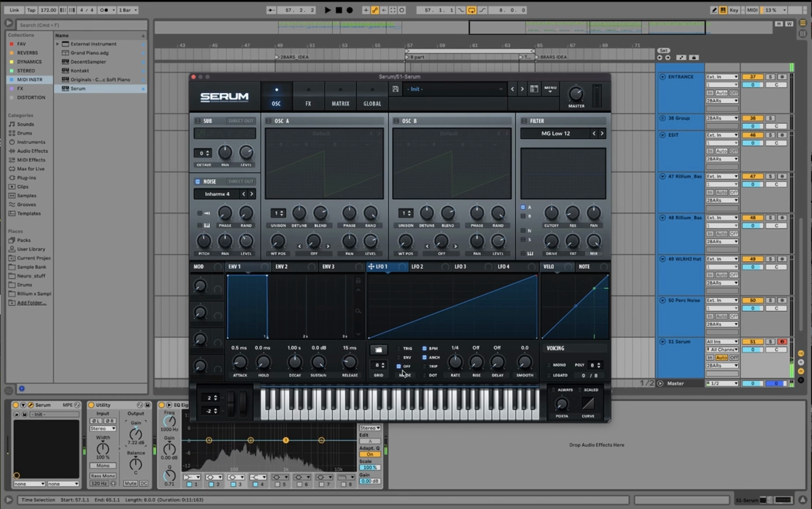Screen dimensions: 812x509
Task: Click the Tap tempo button
Action: click(x=31, y=10)
